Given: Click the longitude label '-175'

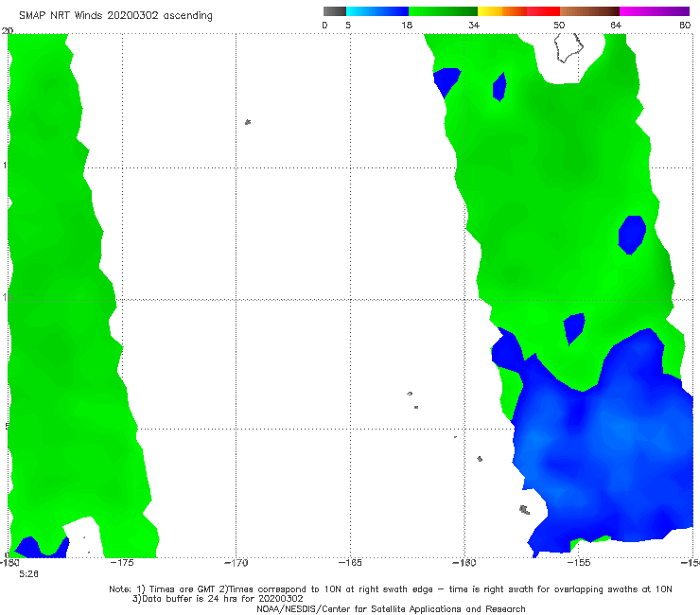Looking at the screenshot, I should pyautogui.click(x=121, y=563).
